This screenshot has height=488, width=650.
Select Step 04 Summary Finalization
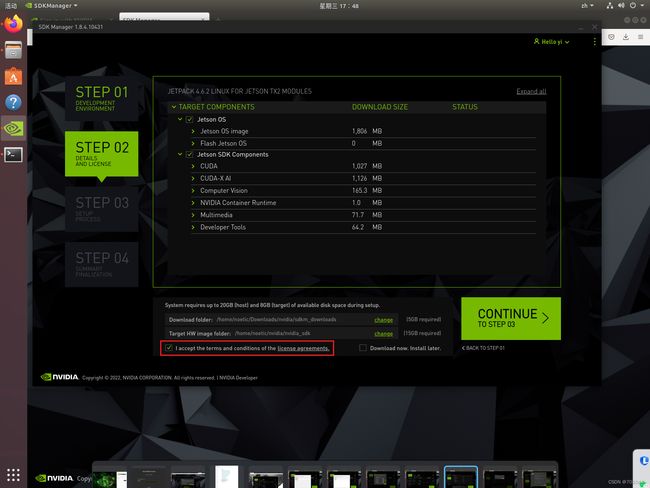coord(102,265)
